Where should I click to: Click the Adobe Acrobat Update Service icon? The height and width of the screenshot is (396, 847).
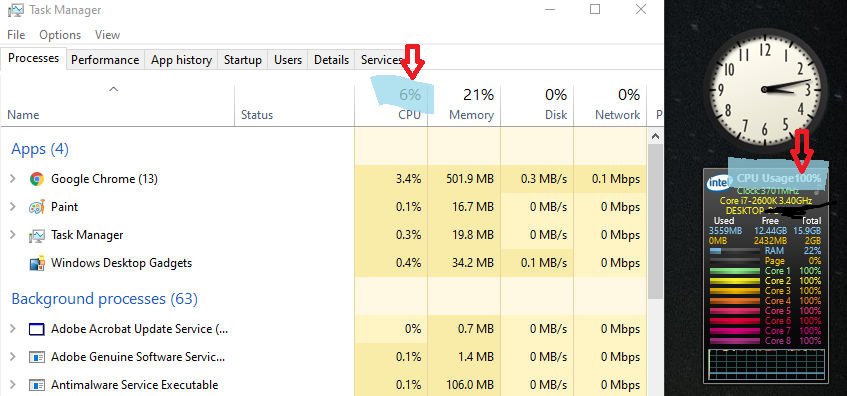(x=37, y=329)
